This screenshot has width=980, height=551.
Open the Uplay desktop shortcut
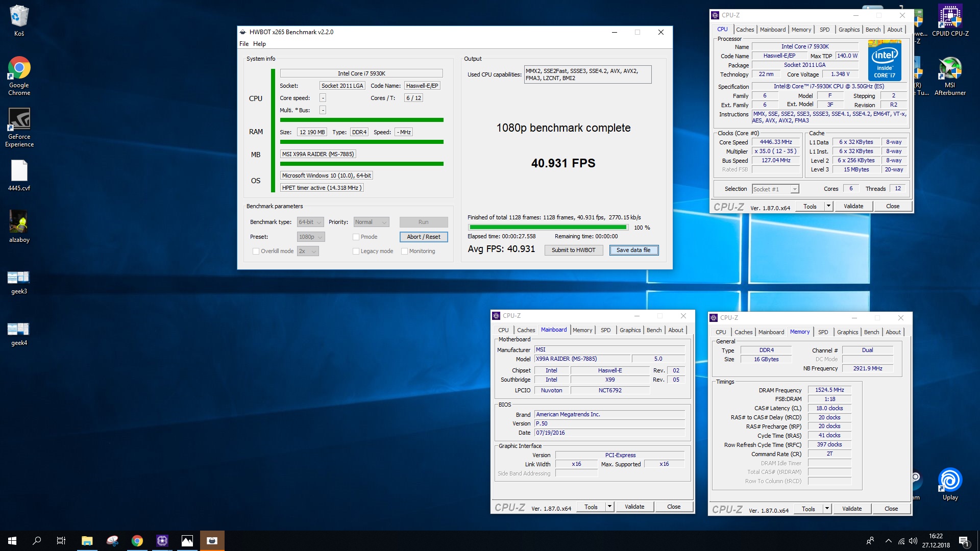click(950, 484)
